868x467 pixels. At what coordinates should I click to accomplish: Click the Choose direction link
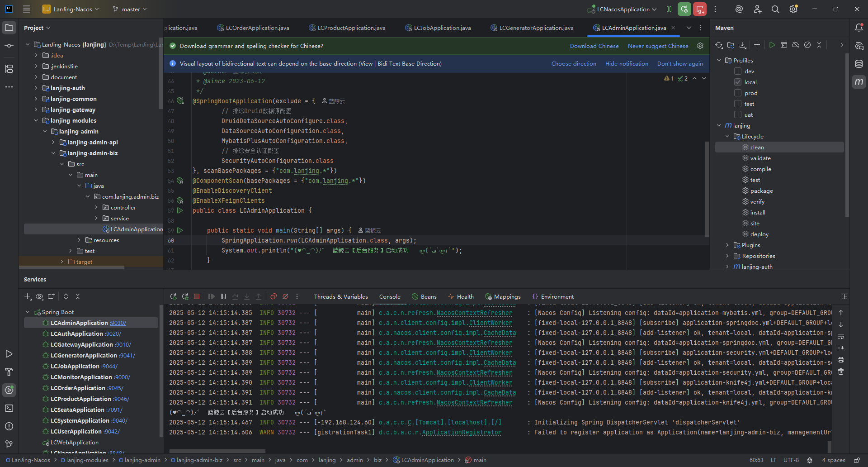pos(574,63)
